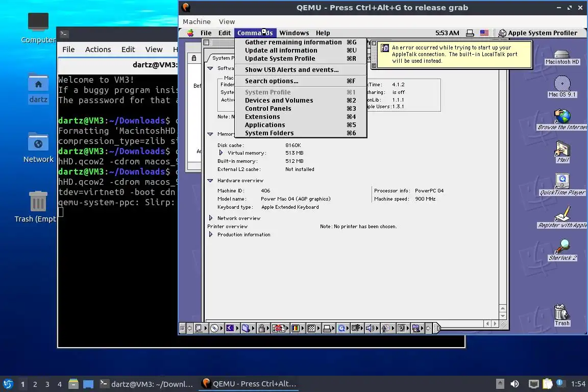Collapse the control strip using its end tab
This screenshot has height=392, width=588.
click(437, 329)
